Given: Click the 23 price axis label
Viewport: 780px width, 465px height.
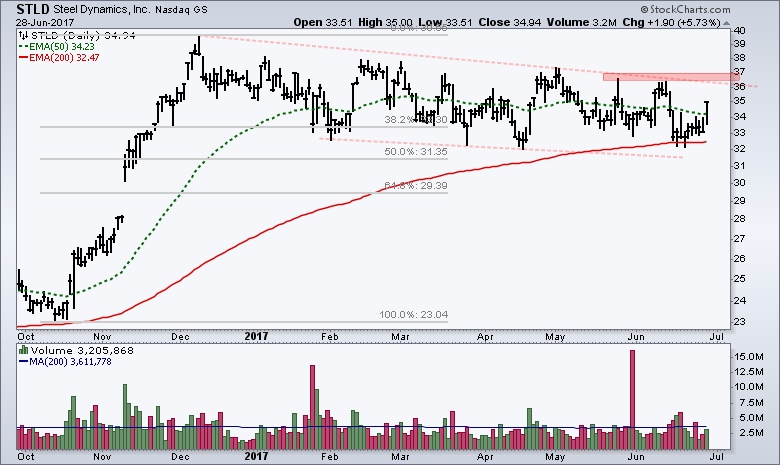Looking at the screenshot, I should point(739,321).
